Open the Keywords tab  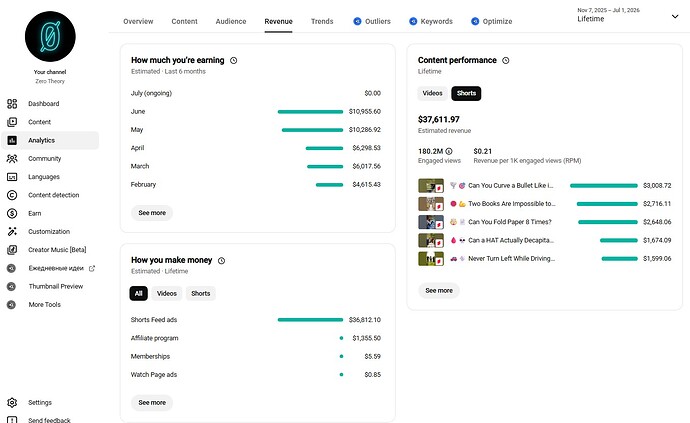point(431,21)
